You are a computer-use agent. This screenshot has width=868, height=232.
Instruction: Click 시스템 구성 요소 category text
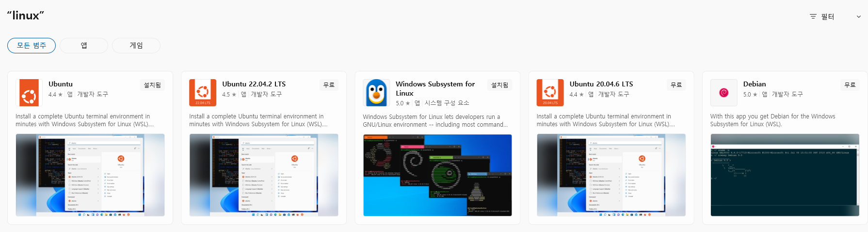pos(447,103)
